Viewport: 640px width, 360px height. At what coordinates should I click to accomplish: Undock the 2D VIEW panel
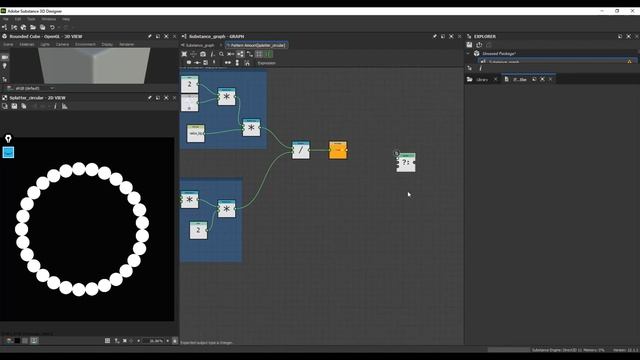pyautogui.click(x=158, y=98)
